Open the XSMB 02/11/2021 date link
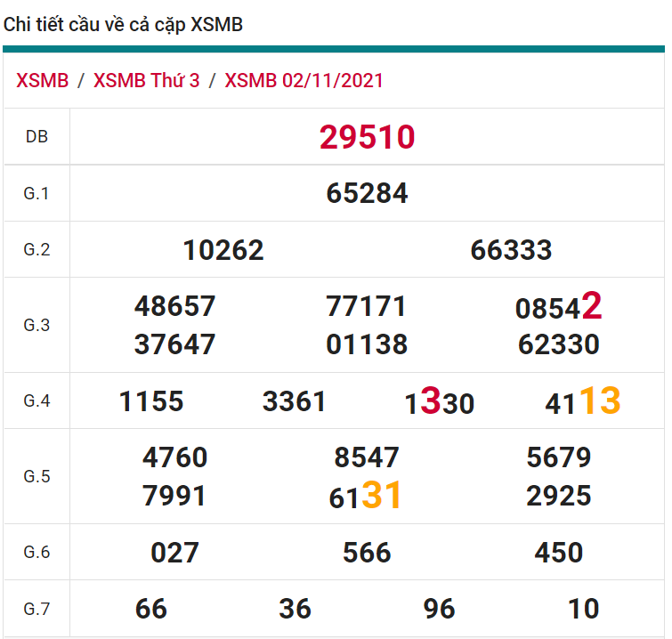The image size is (672, 639). pyautogui.click(x=304, y=80)
